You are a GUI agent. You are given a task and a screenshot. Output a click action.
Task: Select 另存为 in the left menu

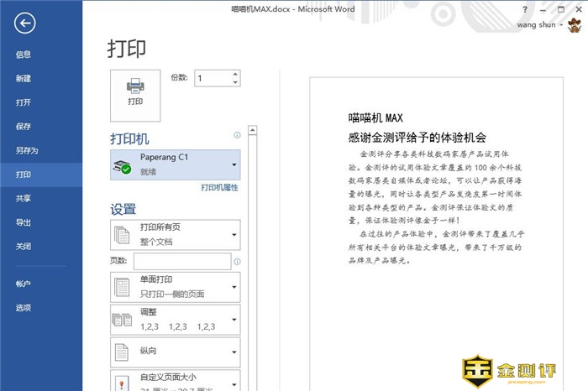(x=27, y=151)
